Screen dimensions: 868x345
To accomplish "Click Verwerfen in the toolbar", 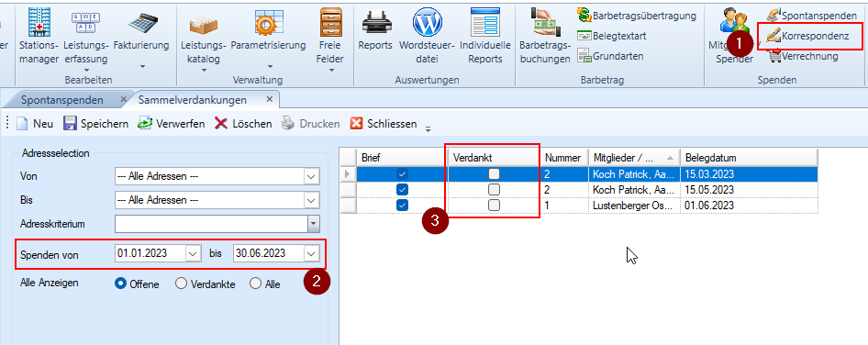I will (x=171, y=124).
